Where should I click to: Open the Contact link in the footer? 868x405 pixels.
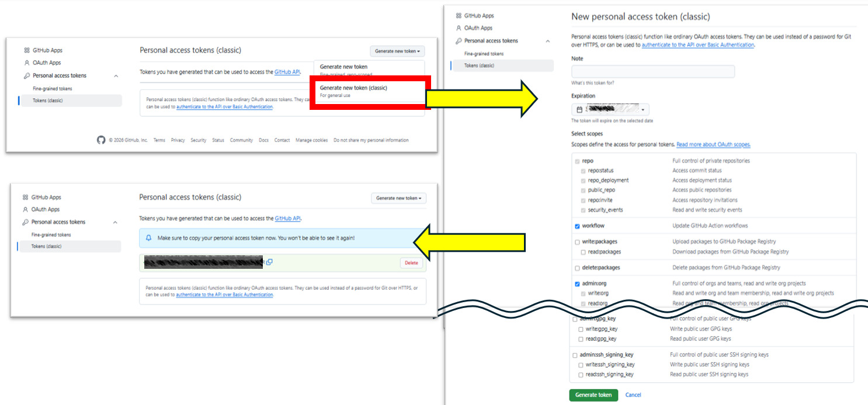pos(282,140)
